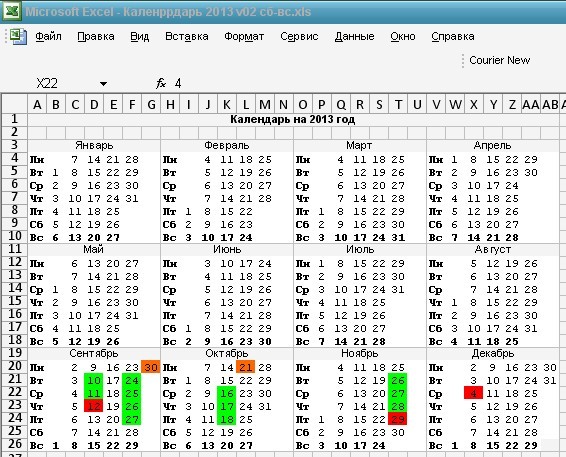Select orange cell 30 in Сентябрь
This screenshot has height=457, width=566.
click(x=151, y=367)
